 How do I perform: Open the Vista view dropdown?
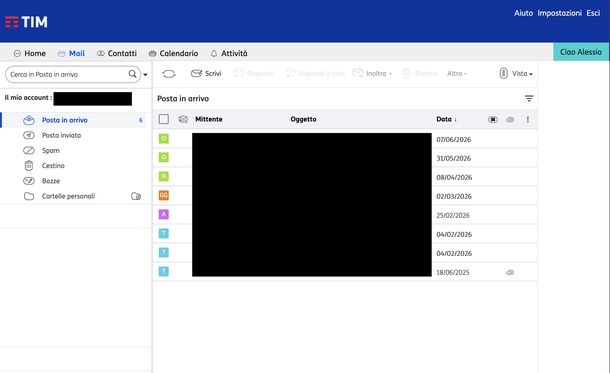point(516,74)
